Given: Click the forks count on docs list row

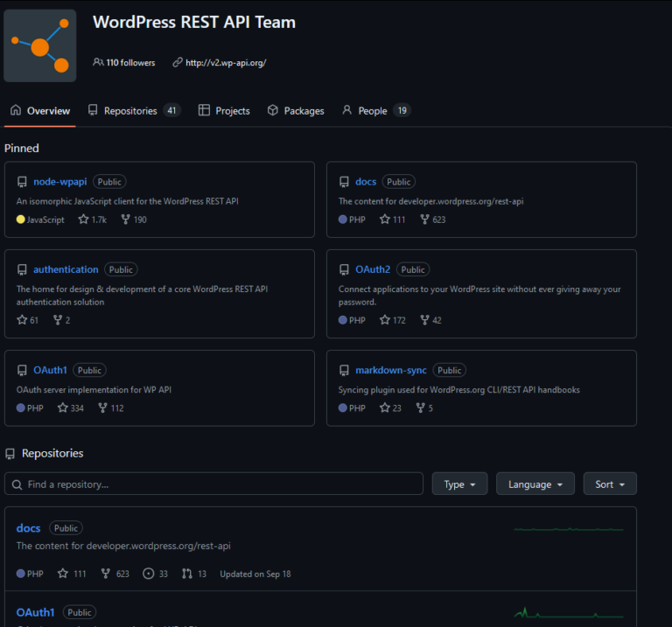Looking at the screenshot, I should click(115, 574).
